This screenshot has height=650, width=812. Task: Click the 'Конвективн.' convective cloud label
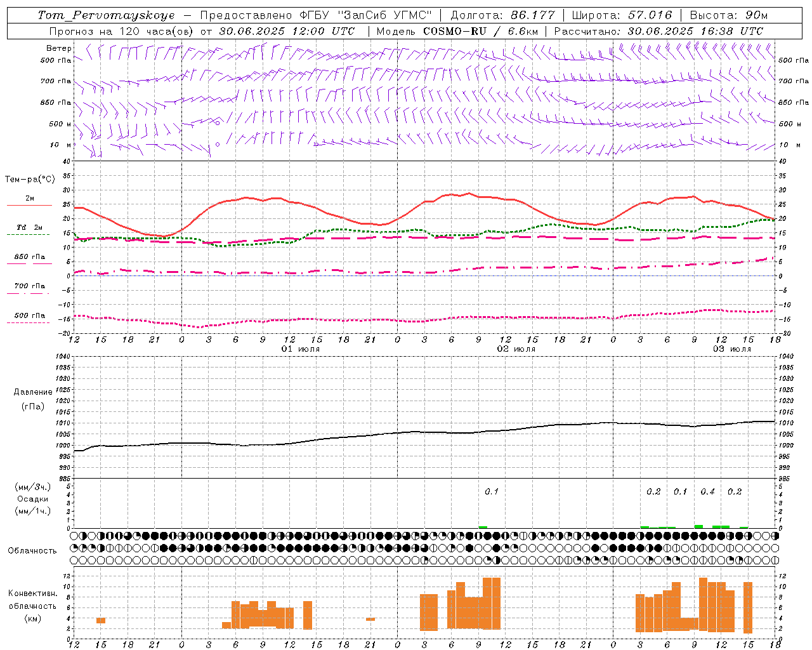[x=32, y=594]
